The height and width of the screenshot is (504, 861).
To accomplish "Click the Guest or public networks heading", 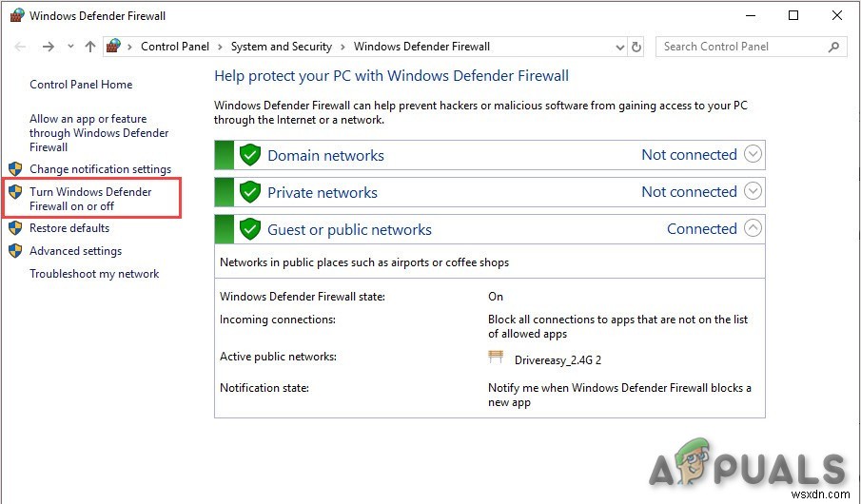I will pyautogui.click(x=349, y=229).
